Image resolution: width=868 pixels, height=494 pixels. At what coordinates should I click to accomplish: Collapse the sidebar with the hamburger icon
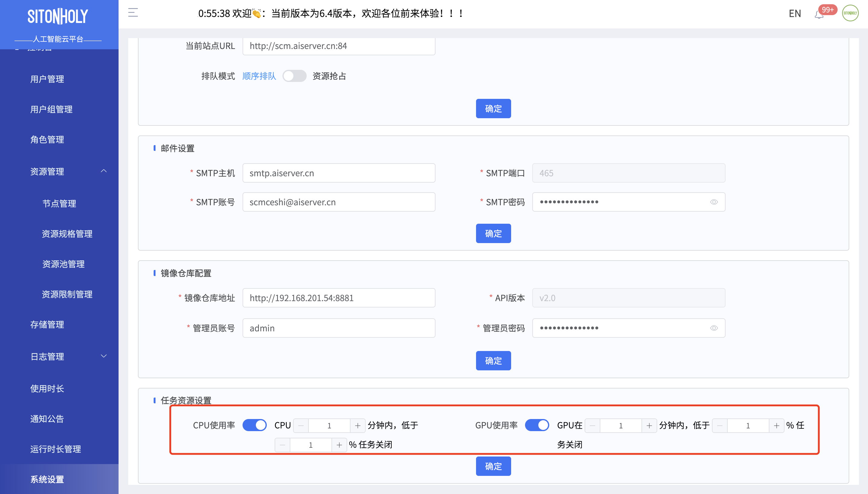[x=133, y=13]
